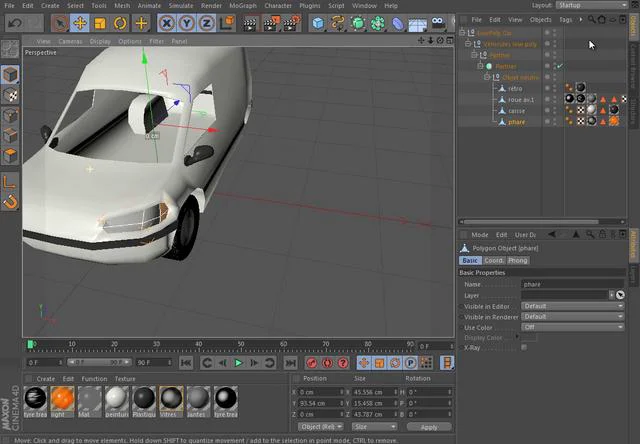Switch to the Phong tab
640x444 pixels.
pos(518,260)
